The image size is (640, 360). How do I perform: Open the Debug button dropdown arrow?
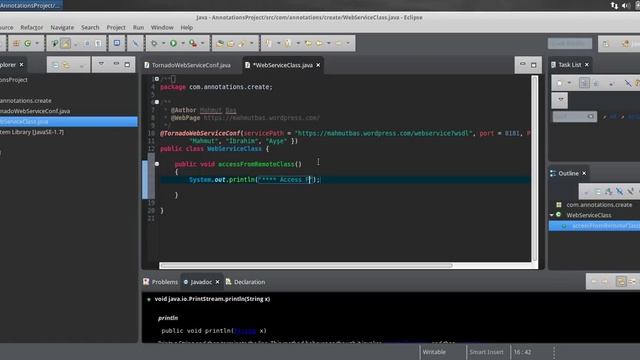pos(163,43)
